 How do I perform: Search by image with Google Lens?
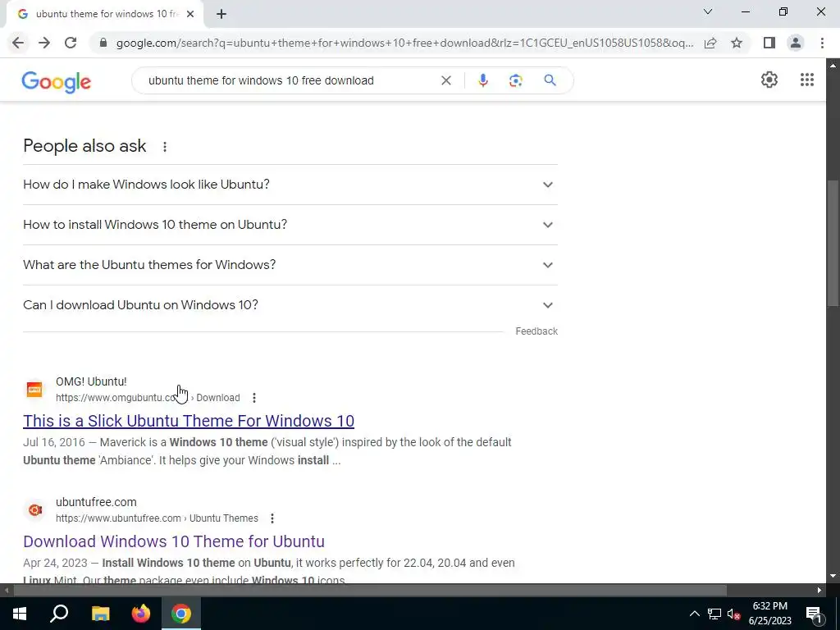coord(515,80)
